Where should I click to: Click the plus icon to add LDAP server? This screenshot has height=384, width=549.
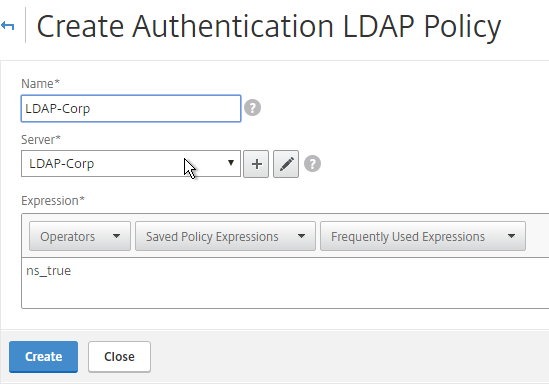(256, 164)
